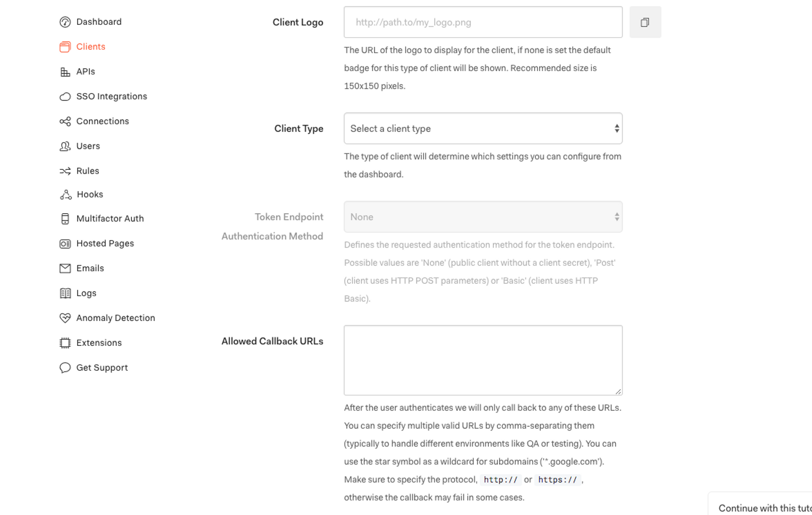Click the Clients icon in sidebar
Screen dimensions: 812x515
tap(65, 47)
